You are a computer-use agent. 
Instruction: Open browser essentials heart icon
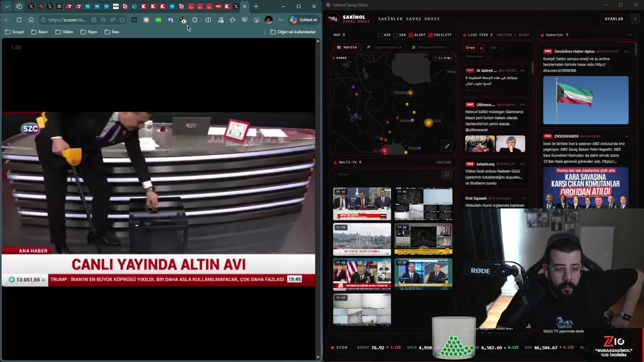(x=245, y=20)
